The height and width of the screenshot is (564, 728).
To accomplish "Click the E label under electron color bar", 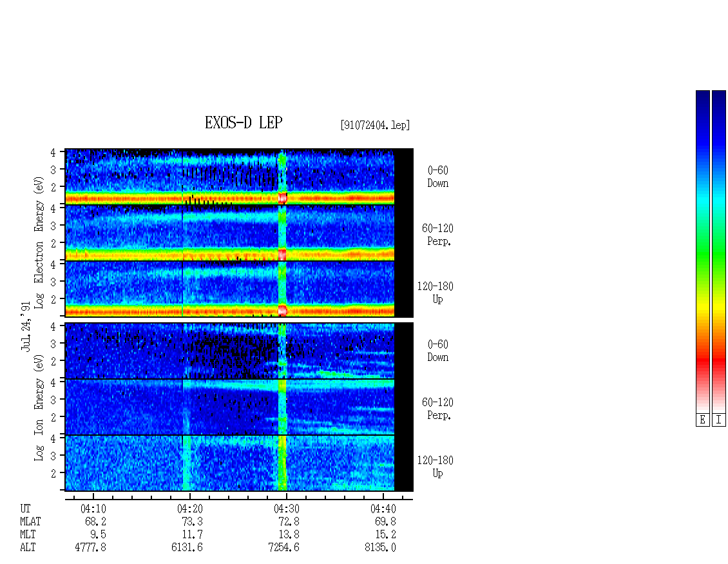I will tap(702, 420).
